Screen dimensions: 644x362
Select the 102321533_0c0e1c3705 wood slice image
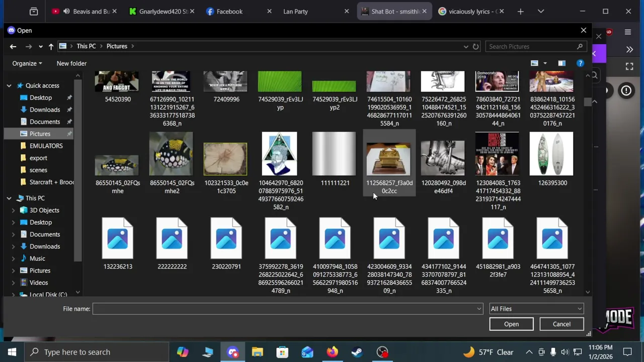click(225, 159)
